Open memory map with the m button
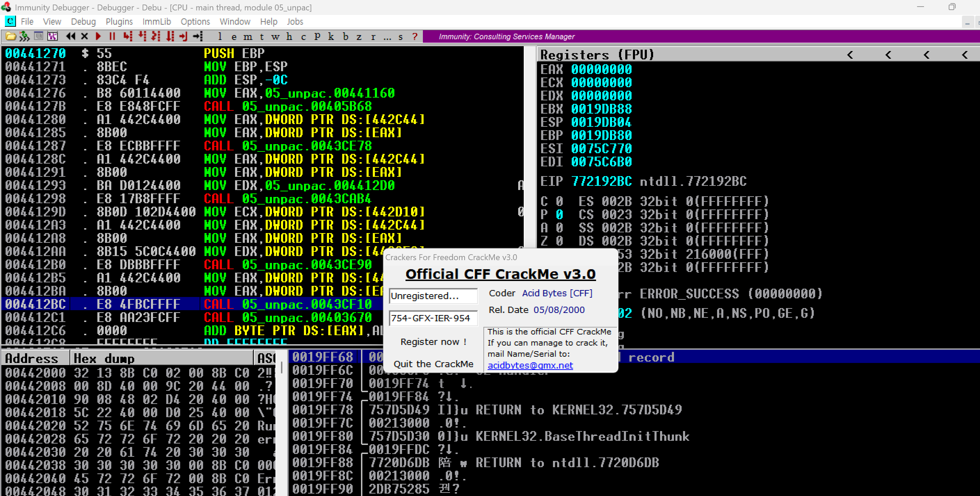980x496 pixels. coord(248,36)
